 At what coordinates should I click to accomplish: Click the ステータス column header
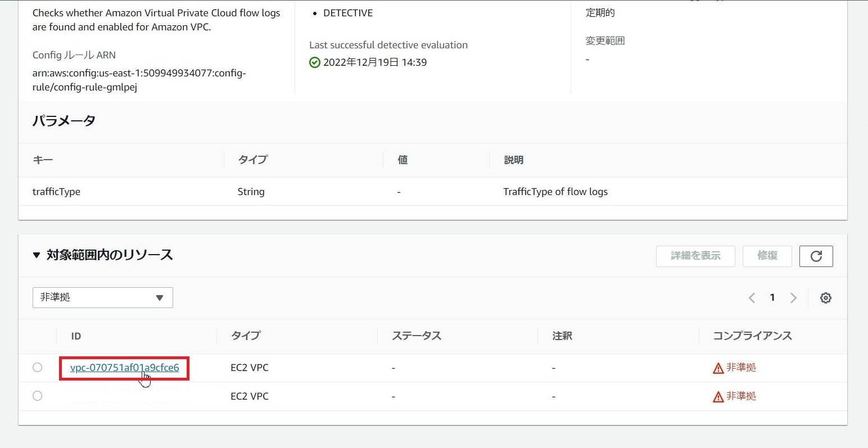pos(416,336)
